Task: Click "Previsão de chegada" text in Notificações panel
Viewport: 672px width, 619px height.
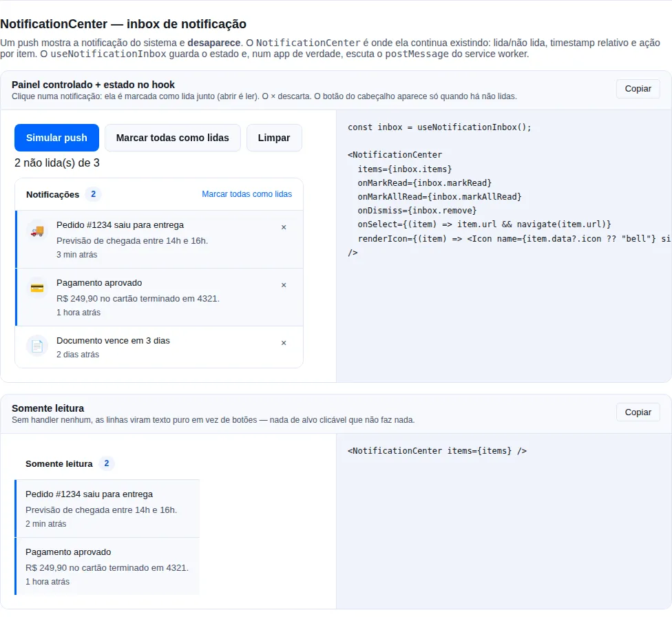Action: (132, 241)
